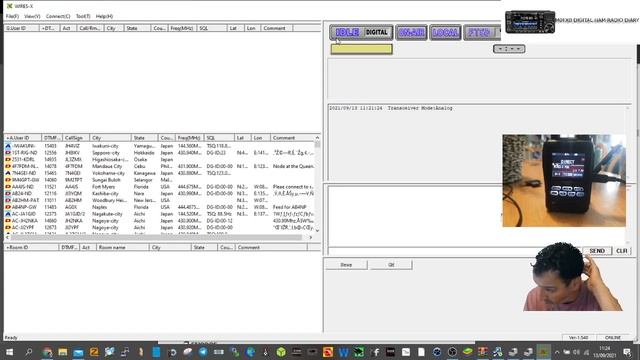Click the CLR button
Image resolution: width=640 pixels, height=360 pixels.
622,251
